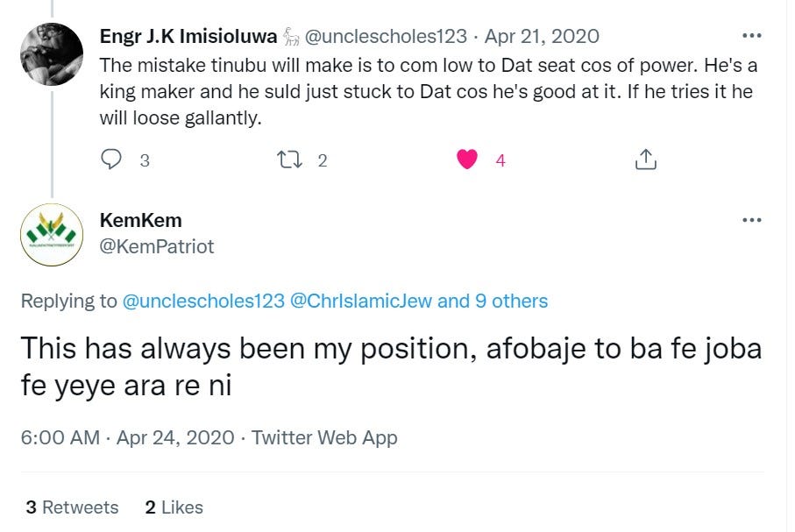Reply to Engr J.K Imisioluwa's tweet

pyautogui.click(x=112, y=160)
